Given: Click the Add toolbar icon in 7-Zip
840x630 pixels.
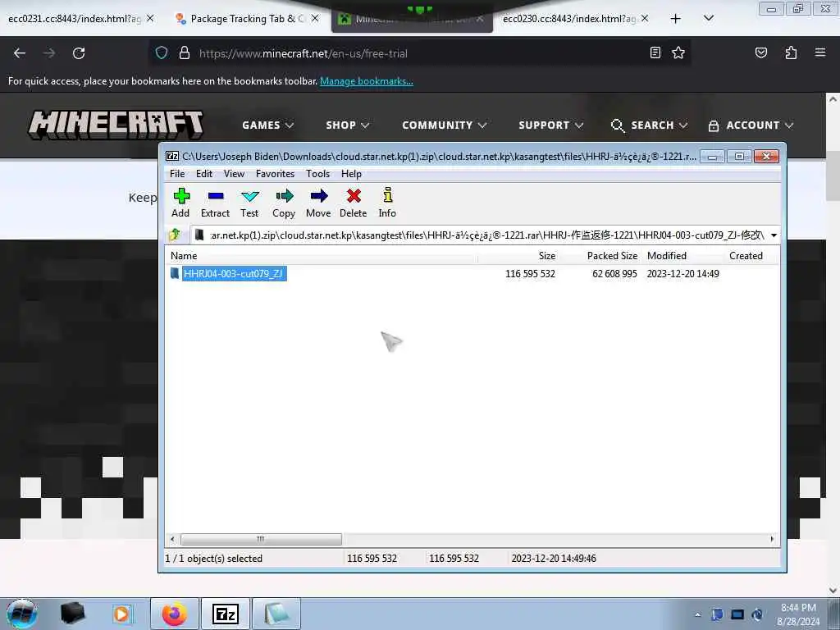Looking at the screenshot, I should tap(181, 203).
